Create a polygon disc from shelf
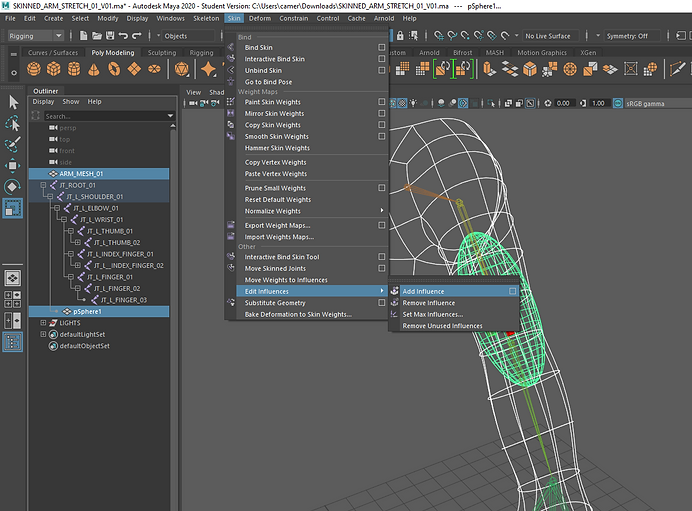692x511 pixels. tap(154, 69)
